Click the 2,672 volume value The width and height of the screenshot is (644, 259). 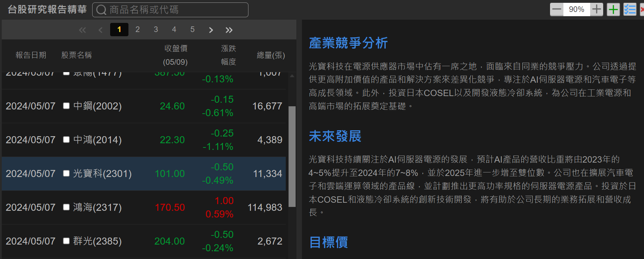click(x=270, y=241)
